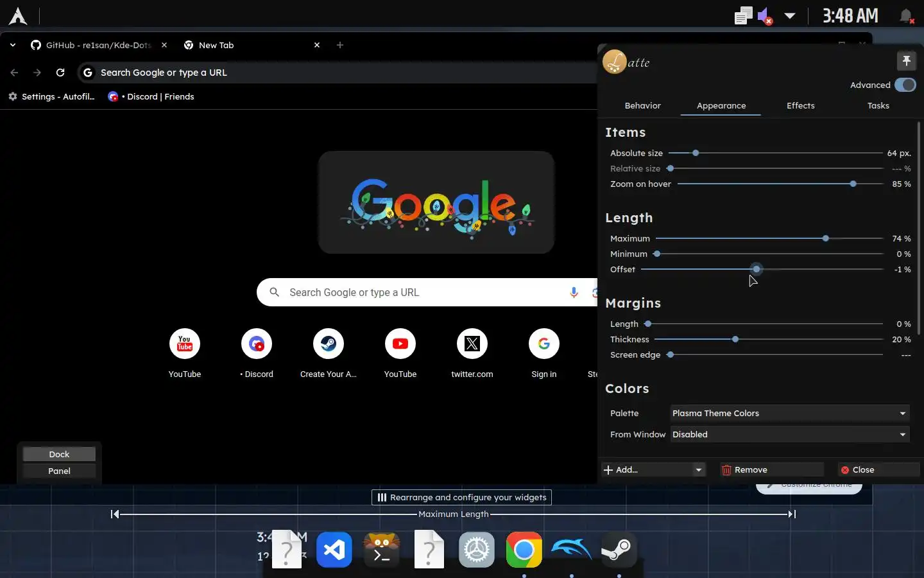924x578 pixels.
Task: Click the muted volume tray icon
Action: pos(765,16)
